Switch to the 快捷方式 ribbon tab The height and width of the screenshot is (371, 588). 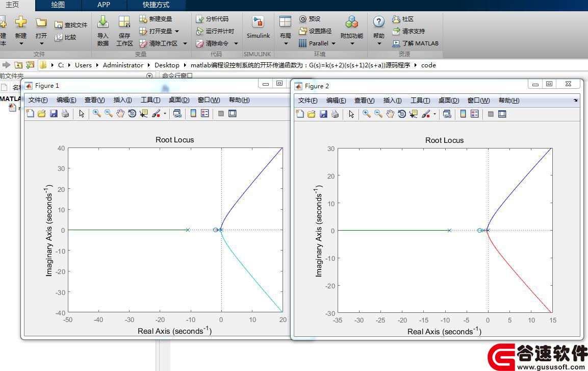click(156, 5)
